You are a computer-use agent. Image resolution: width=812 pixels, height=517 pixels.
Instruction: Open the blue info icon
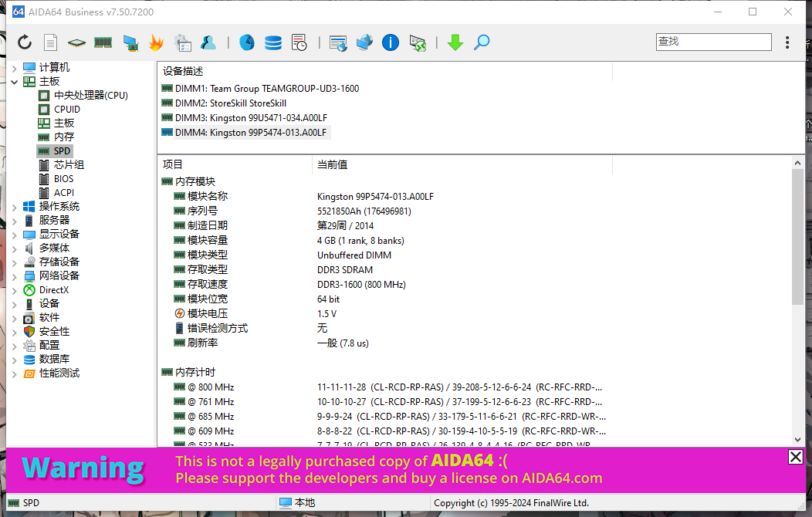click(x=391, y=42)
